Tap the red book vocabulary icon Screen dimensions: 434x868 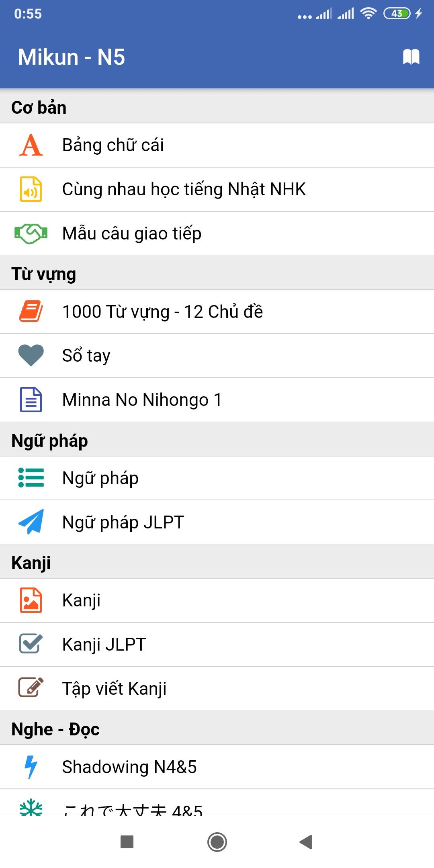[31, 311]
